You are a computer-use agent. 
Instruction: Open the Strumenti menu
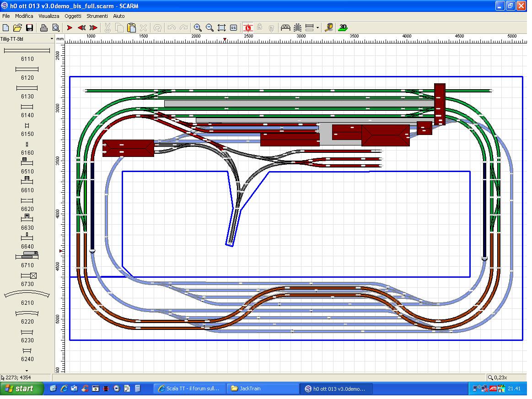[x=97, y=16]
